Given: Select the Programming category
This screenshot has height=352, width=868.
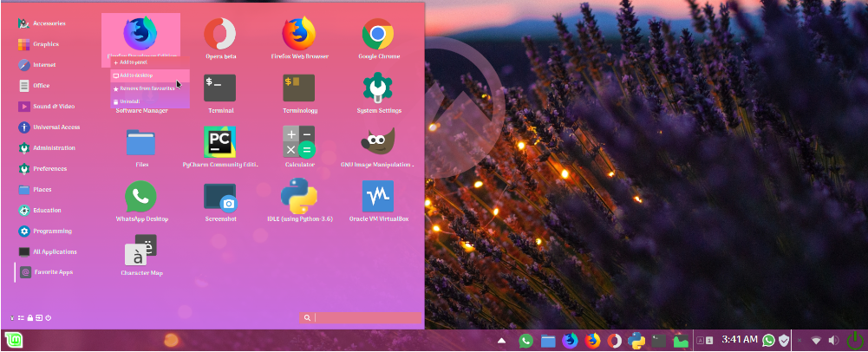Looking at the screenshot, I should (x=45, y=231).
